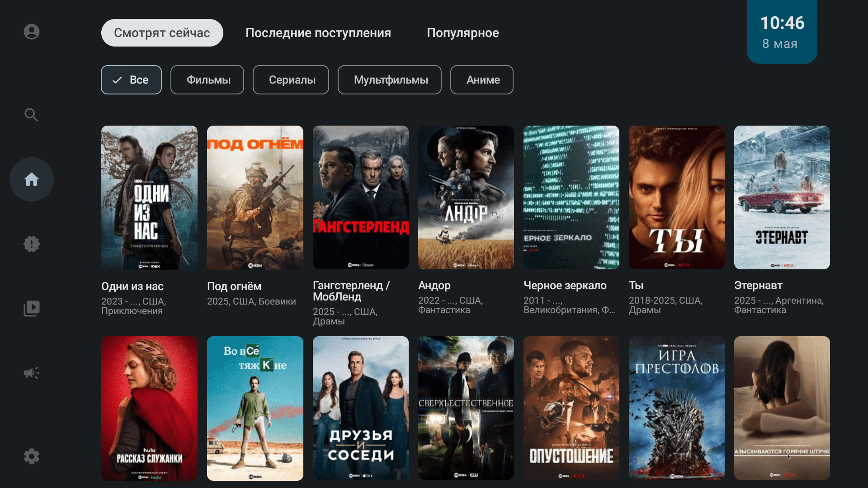Enable the Аниме filter chip
The height and width of the screenshot is (488, 868).
482,80
